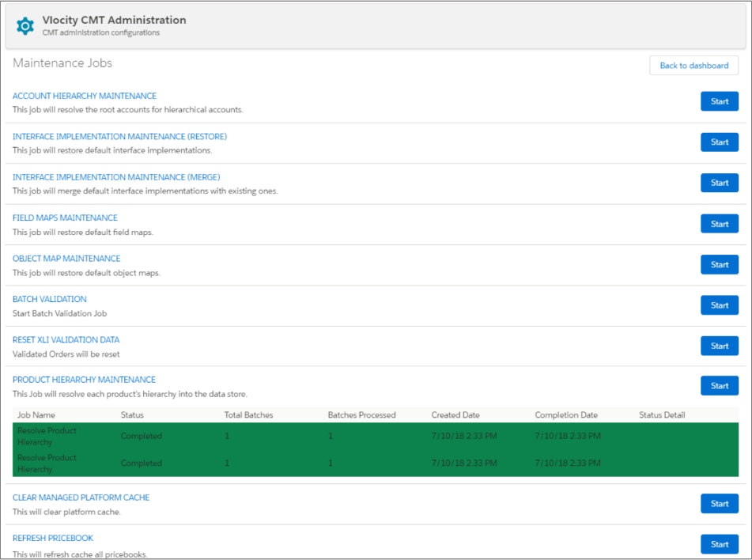Start the Product Hierarchy Maintenance job
This screenshot has height=560, width=752.
tap(720, 386)
